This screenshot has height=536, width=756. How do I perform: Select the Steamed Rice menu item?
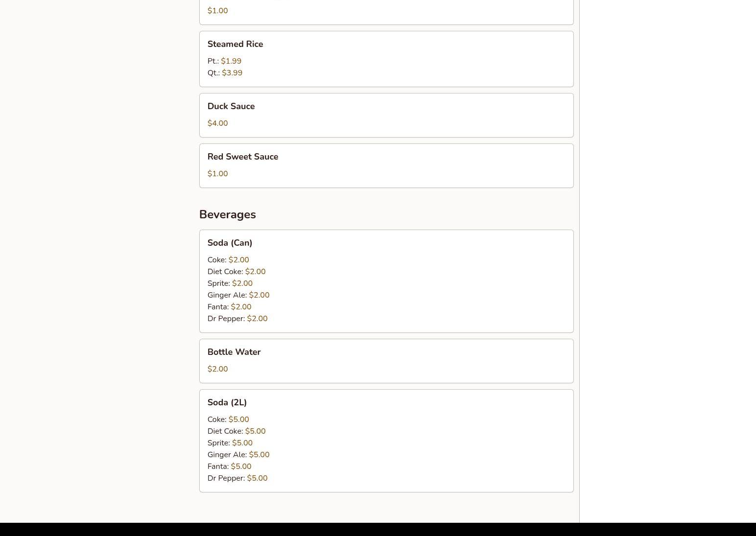pos(386,59)
